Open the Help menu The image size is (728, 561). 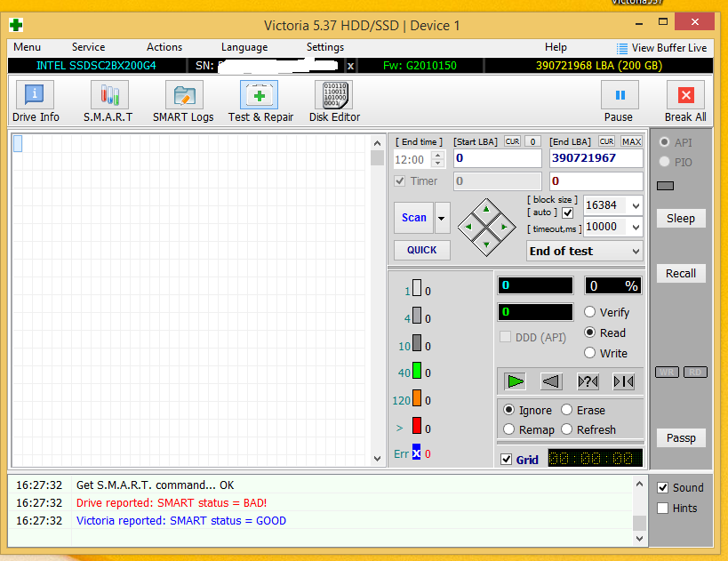tap(556, 47)
